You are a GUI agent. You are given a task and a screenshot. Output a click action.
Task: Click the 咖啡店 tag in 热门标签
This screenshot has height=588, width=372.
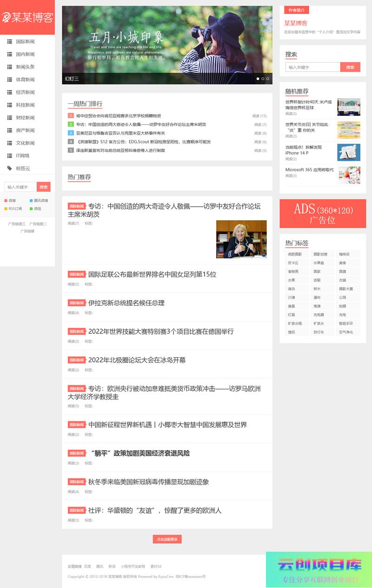click(344, 254)
